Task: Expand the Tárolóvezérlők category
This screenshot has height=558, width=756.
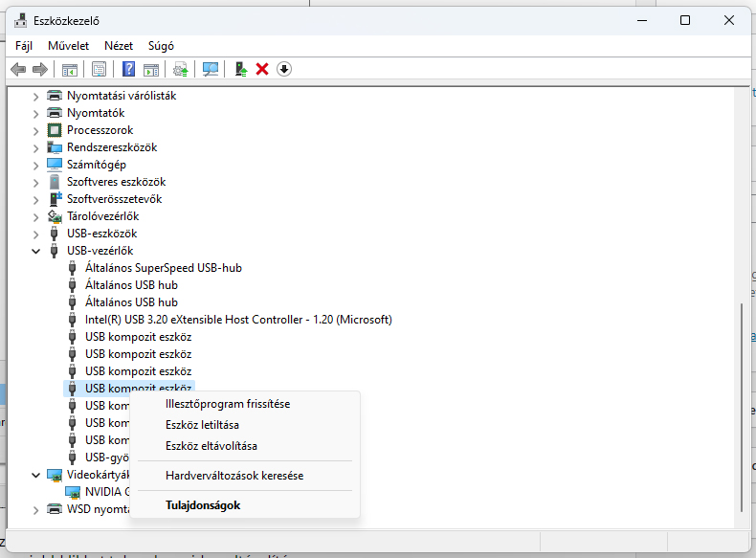Action: [36, 216]
